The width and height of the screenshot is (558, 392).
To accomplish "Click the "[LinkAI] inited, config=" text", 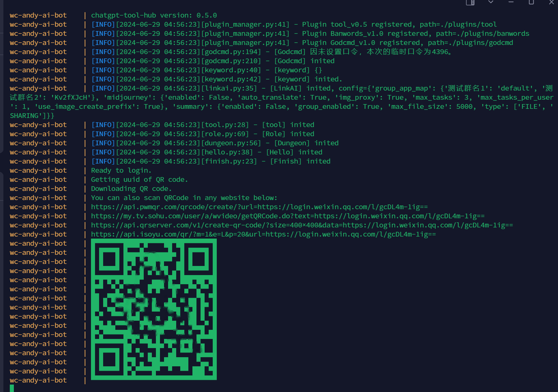I will pos(320,88).
